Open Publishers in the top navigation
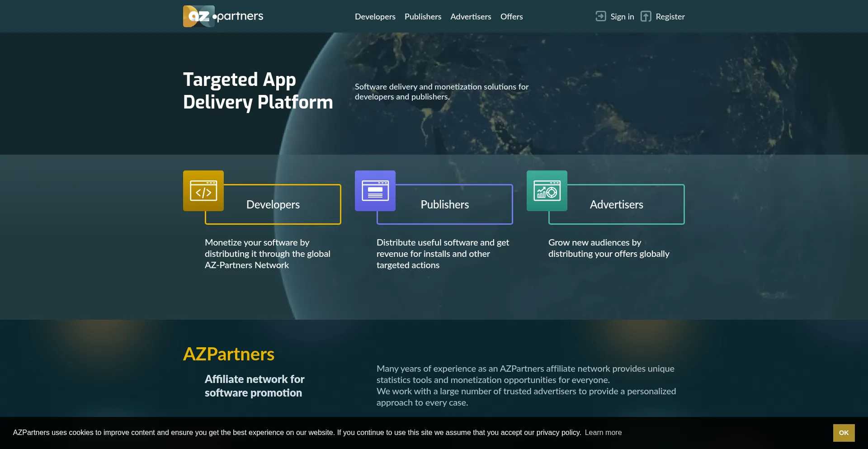868x449 pixels. [x=423, y=17]
